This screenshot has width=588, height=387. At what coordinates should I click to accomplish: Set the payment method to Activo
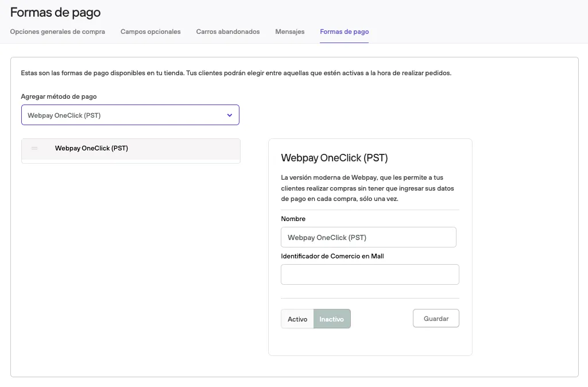pyautogui.click(x=297, y=319)
